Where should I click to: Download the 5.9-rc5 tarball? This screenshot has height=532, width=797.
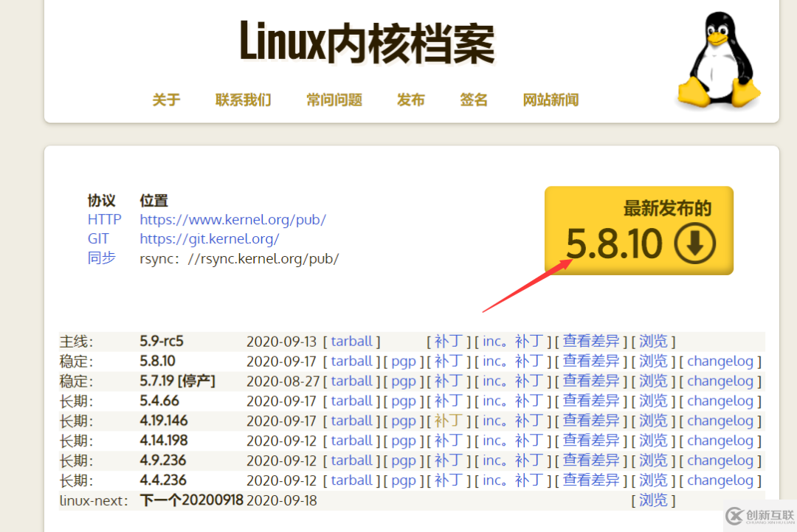(x=352, y=341)
